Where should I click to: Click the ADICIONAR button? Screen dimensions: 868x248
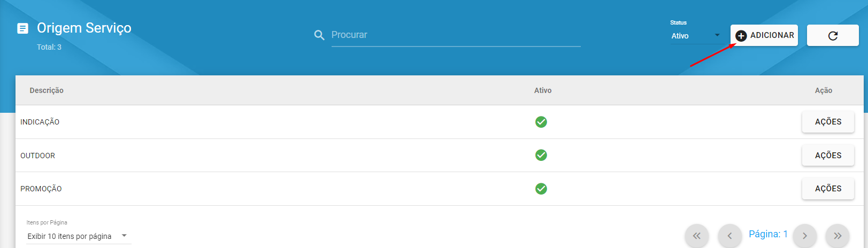click(764, 35)
